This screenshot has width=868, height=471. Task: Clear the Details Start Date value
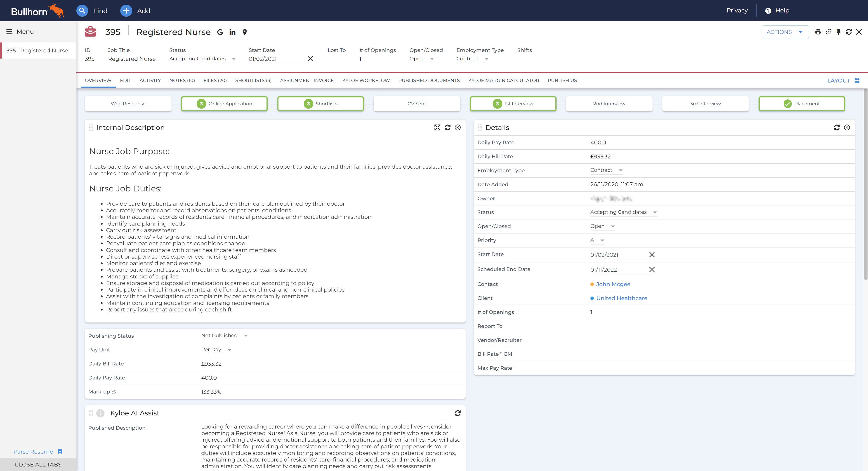pos(652,255)
